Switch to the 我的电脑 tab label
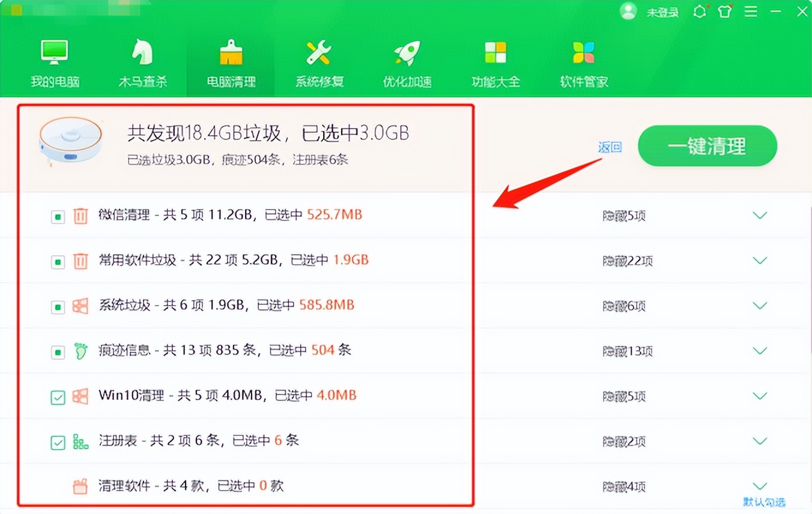The image size is (812, 514). 55,82
